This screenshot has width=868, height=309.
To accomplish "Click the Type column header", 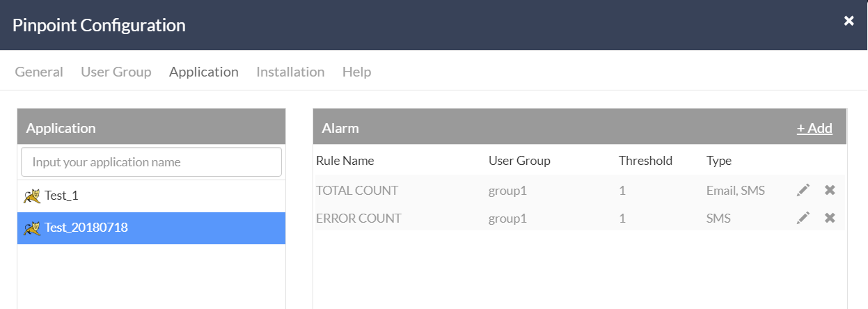I will 719,161.
